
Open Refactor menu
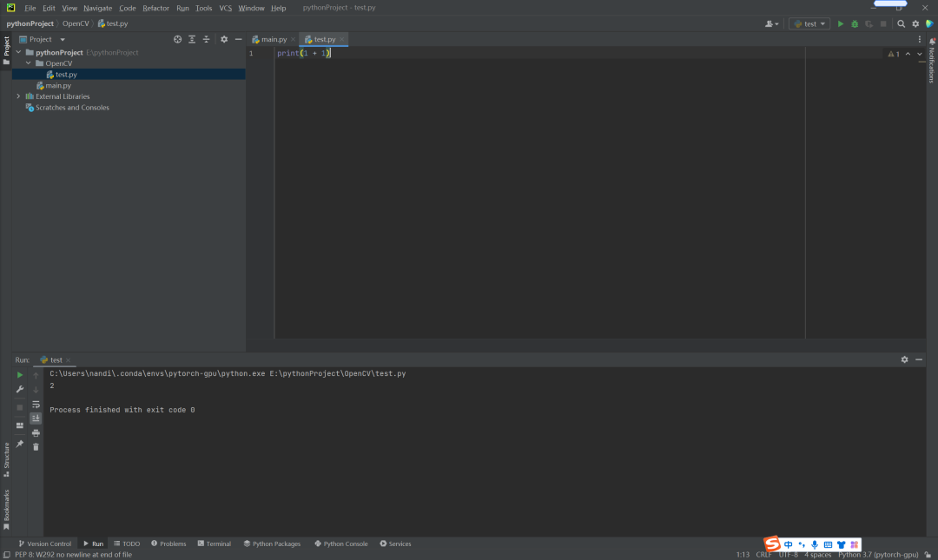click(155, 8)
